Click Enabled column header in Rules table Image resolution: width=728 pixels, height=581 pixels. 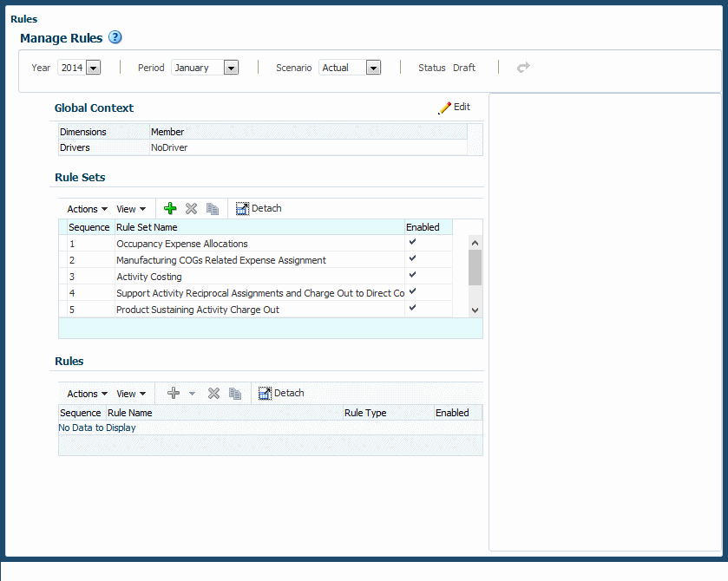pos(458,413)
